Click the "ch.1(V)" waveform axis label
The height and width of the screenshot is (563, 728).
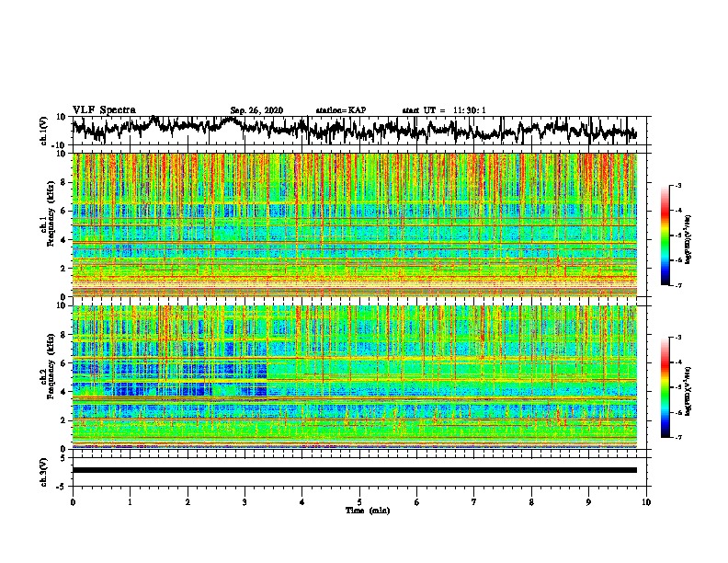coord(44,131)
